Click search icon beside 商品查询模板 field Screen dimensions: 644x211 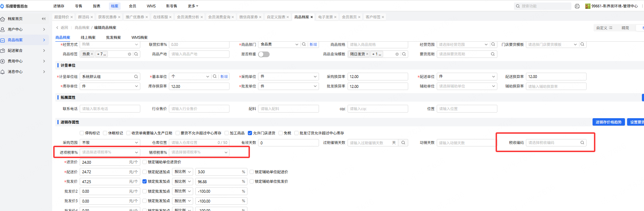tap(404, 54)
